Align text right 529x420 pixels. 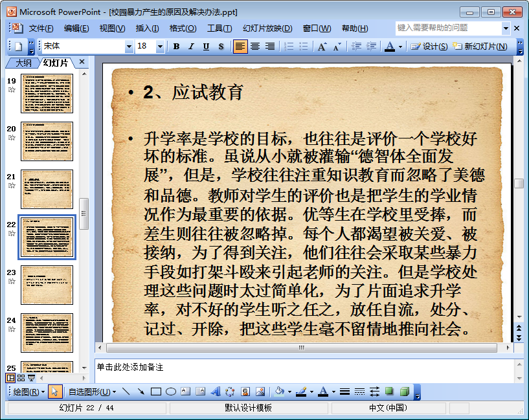pyautogui.click(x=270, y=47)
